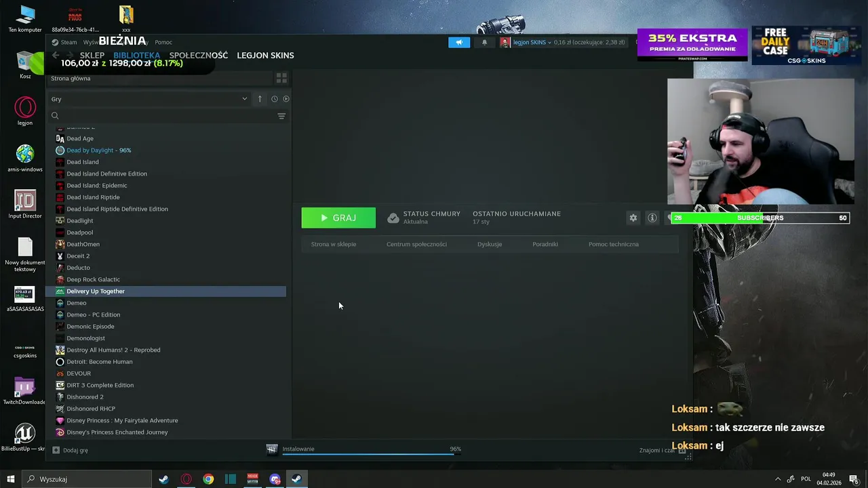This screenshot has height=488, width=868.
Task: Open the LEGJON SKINS profile tab
Action: pos(265,56)
